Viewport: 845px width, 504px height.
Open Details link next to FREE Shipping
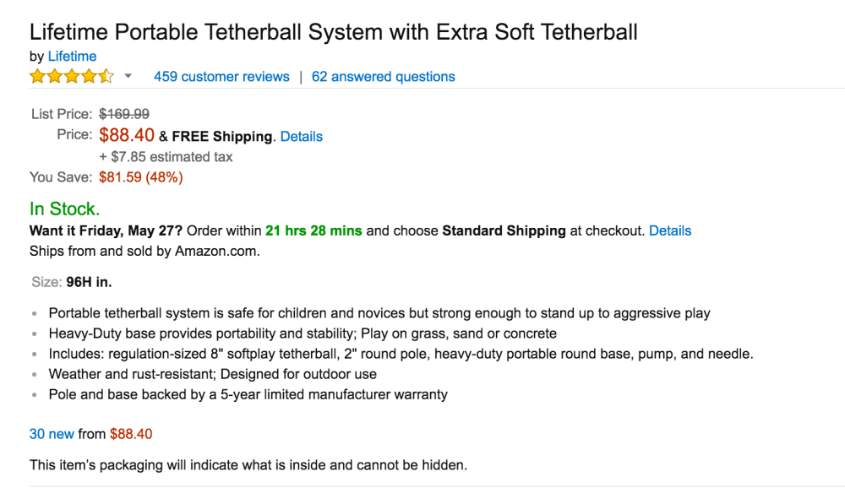(301, 137)
